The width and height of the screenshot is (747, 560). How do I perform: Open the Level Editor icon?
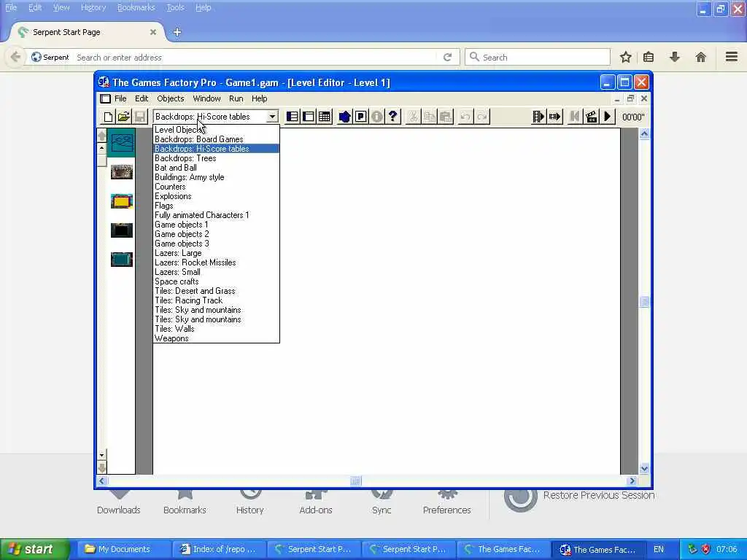(x=309, y=117)
